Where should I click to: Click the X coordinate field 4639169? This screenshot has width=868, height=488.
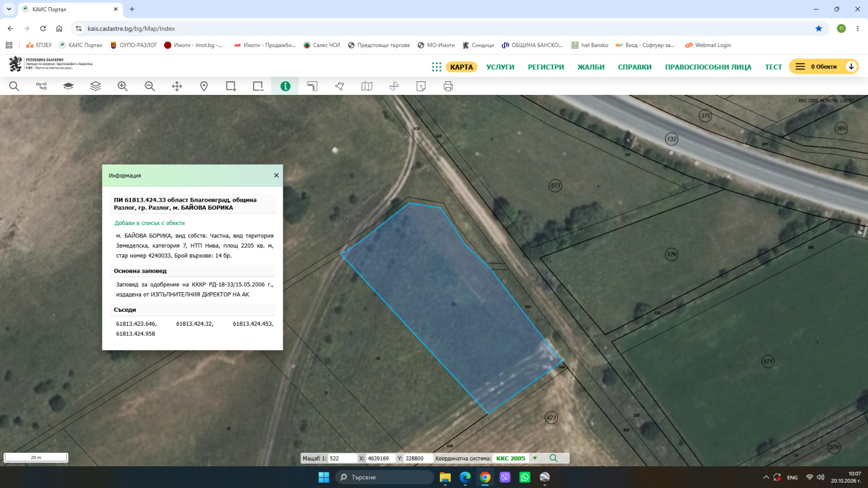(381, 458)
